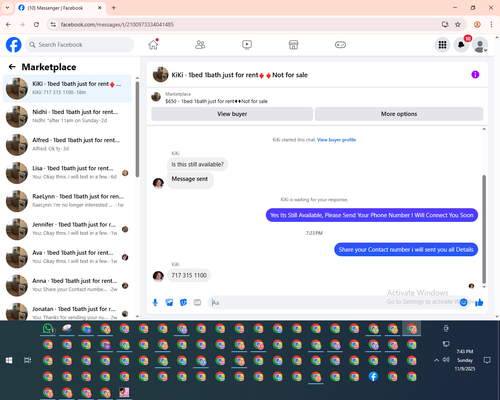Click the chat area vertical scrollbar

484,228
